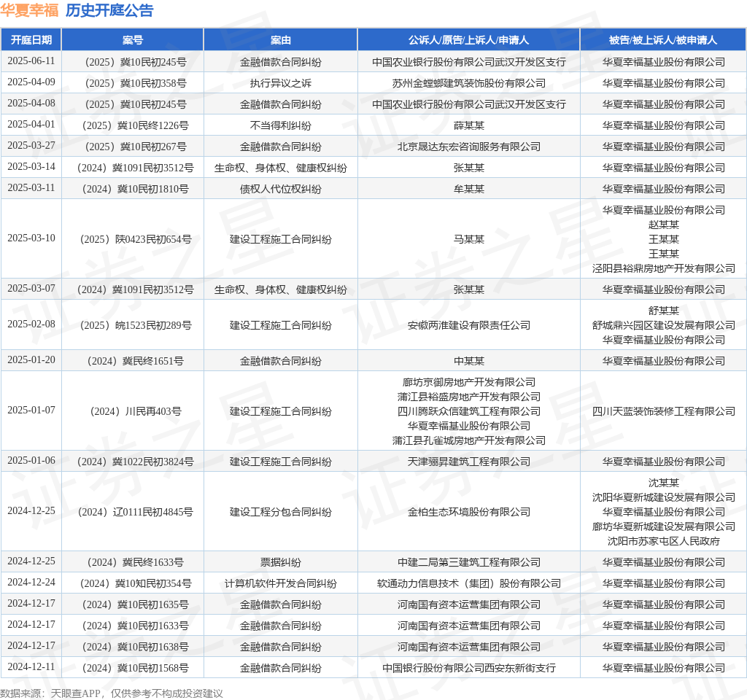Image resolution: width=747 pixels, height=700 pixels.
Task: Click defendant 赵某某
Action: point(664,225)
